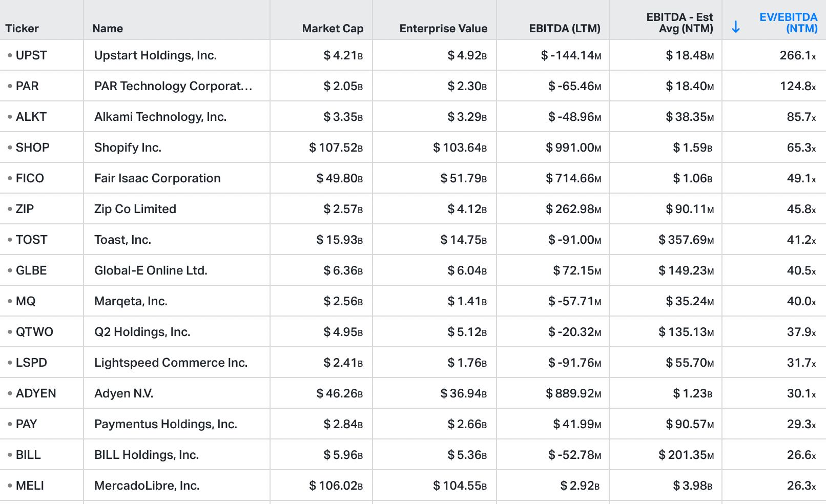Click Zip Co Limited's 45.8x multiple
This screenshot has width=826, height=504.
[801, 209]
